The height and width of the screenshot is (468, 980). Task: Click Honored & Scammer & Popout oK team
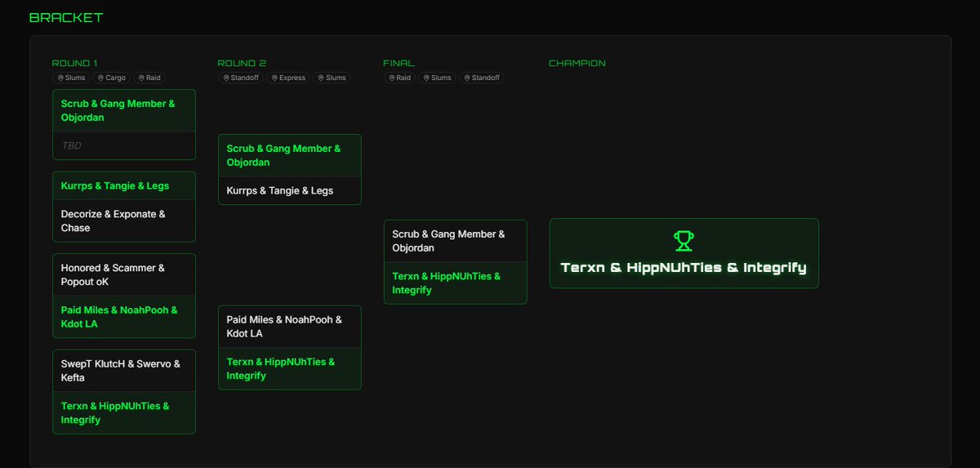coord(124,274)
